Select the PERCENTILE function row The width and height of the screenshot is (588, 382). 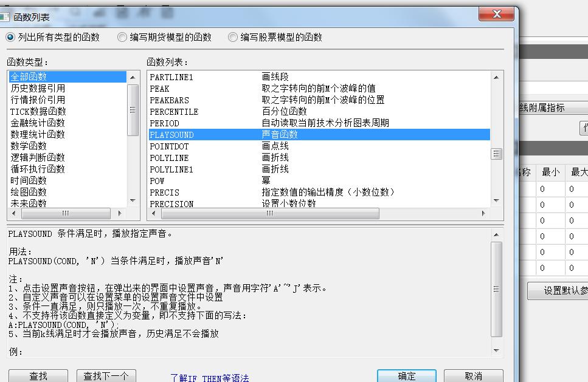tap(174, 112)
